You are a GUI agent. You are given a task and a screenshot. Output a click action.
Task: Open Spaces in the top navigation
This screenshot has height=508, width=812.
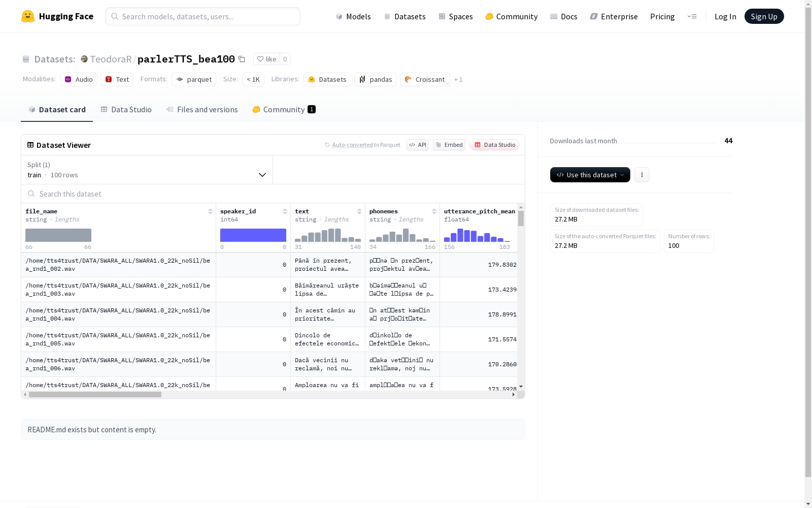(456, 16)
